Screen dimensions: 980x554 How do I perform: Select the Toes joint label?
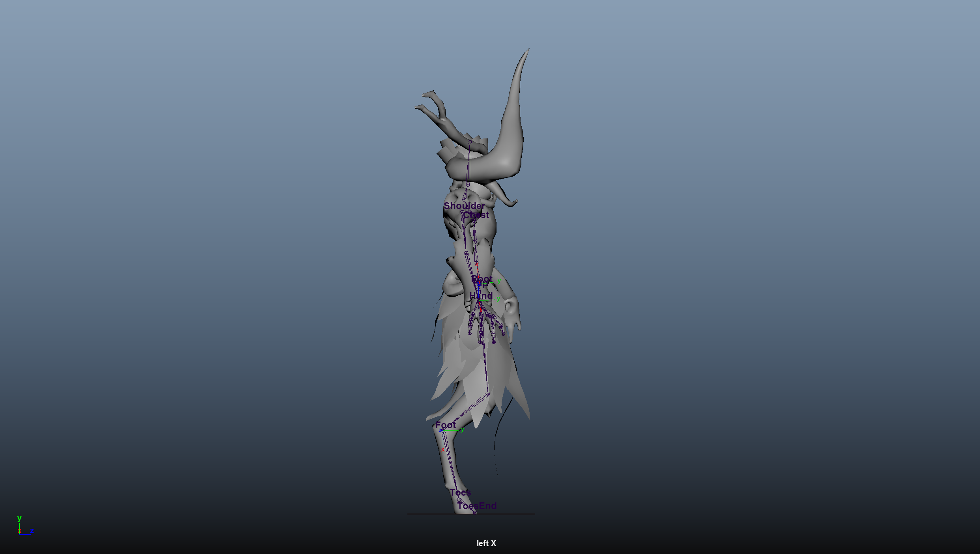coord(460,492)
